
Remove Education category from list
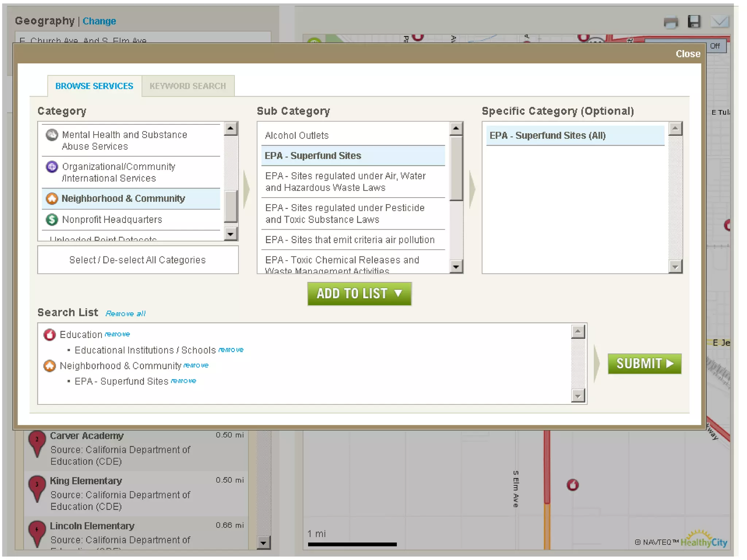(x=117, y=334)
